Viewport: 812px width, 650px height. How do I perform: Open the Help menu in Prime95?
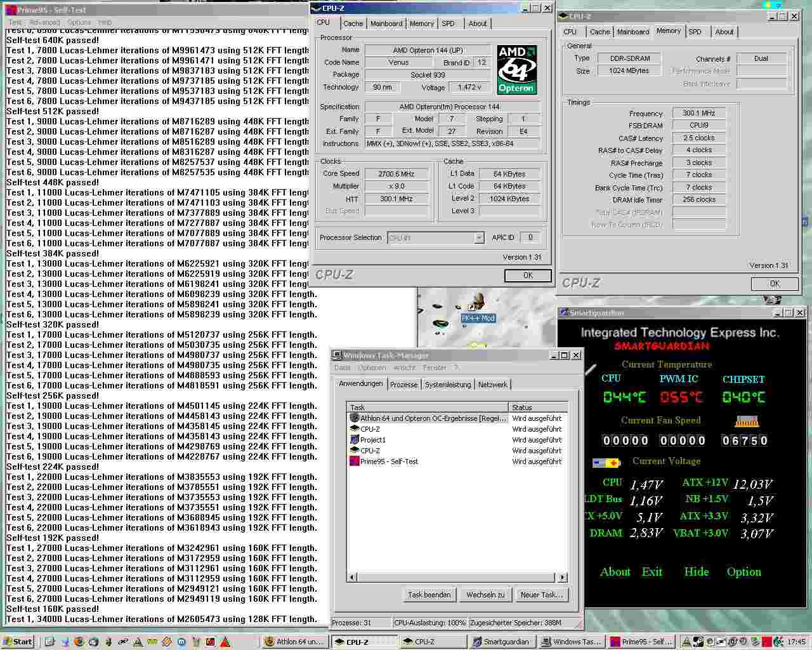coord(105,22)
